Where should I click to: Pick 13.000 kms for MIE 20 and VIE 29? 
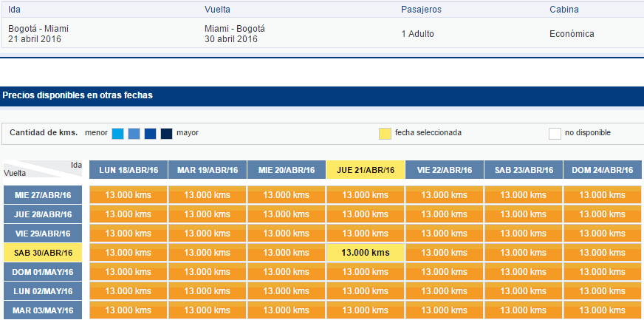[x=287, y=234]
